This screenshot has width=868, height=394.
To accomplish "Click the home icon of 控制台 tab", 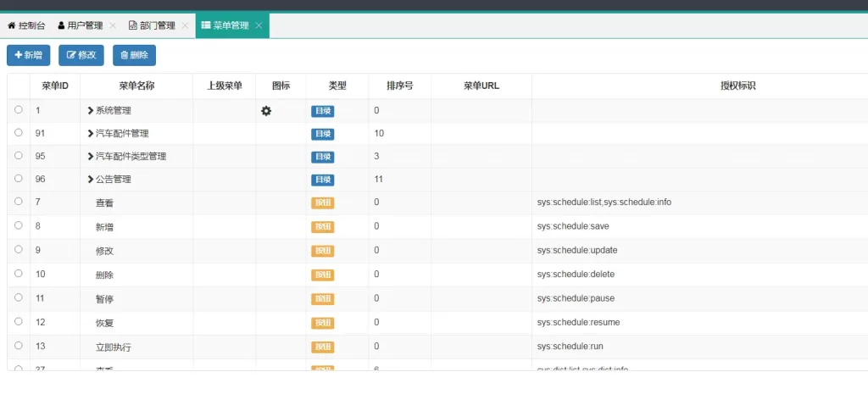I will pyautogui.click(x=11, y=25).
